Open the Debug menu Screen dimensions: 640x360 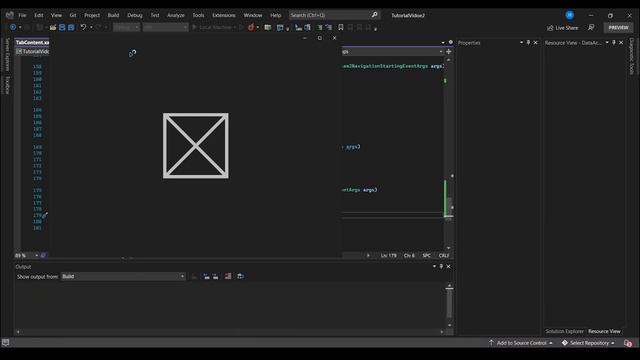click(135, 15)
